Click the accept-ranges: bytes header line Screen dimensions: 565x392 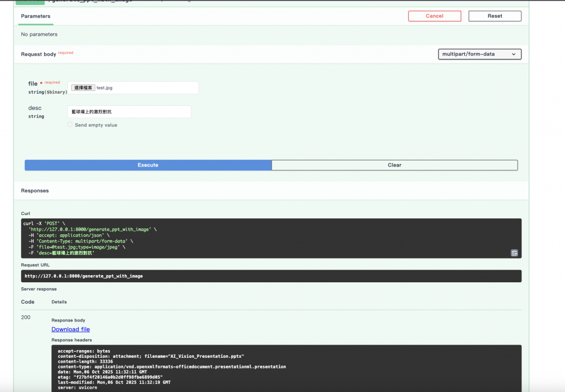coord(84,351)
